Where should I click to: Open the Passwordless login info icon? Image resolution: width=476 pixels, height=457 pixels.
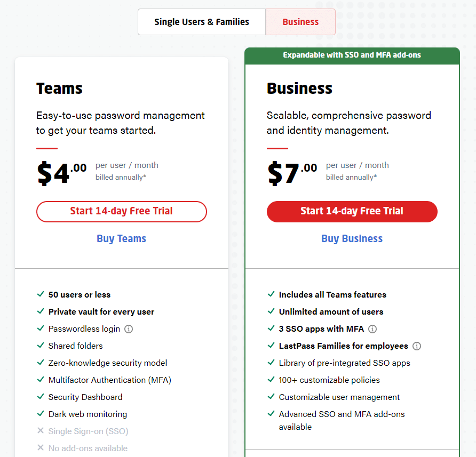point(129,329)
